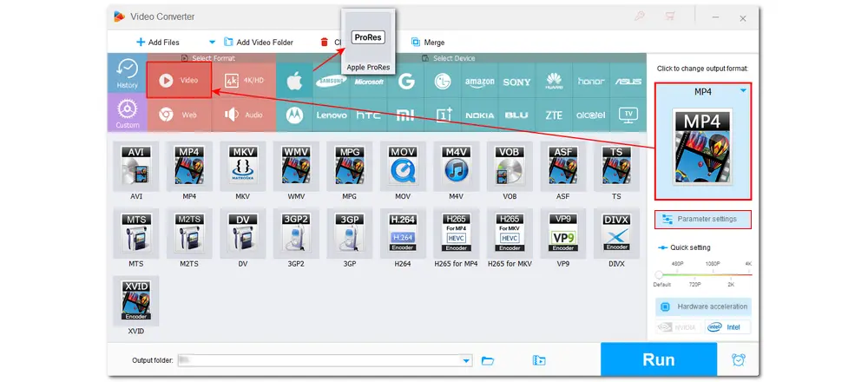This screenshot has width=868, height=382.
Task: Open ZTE device profiles
Action: tap(554, 115)
